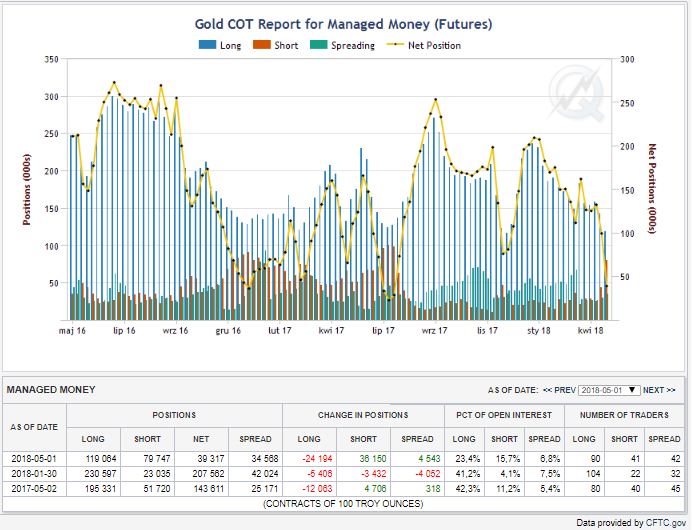692x530 pixels.
Task: Go to next report date with NEXT
Action: pyautogui.click(x=659, y=390)
